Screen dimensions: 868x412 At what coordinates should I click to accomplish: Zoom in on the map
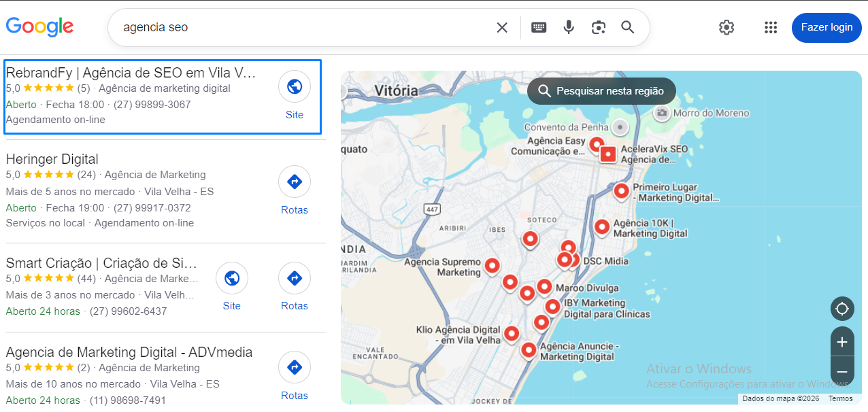click(x=842, y=342)
